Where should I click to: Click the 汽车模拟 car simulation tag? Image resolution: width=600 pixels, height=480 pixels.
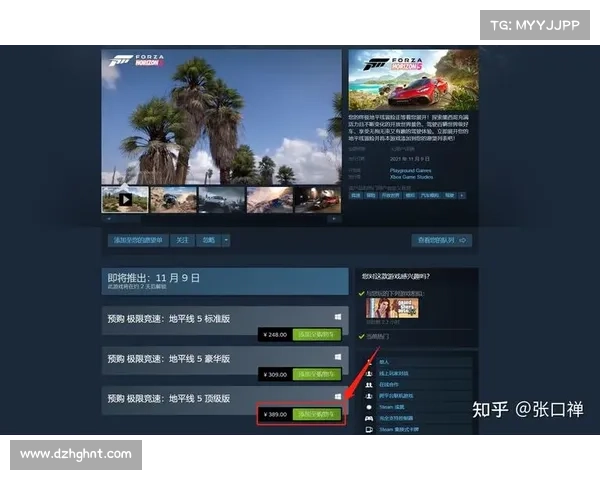pos(429,196)
